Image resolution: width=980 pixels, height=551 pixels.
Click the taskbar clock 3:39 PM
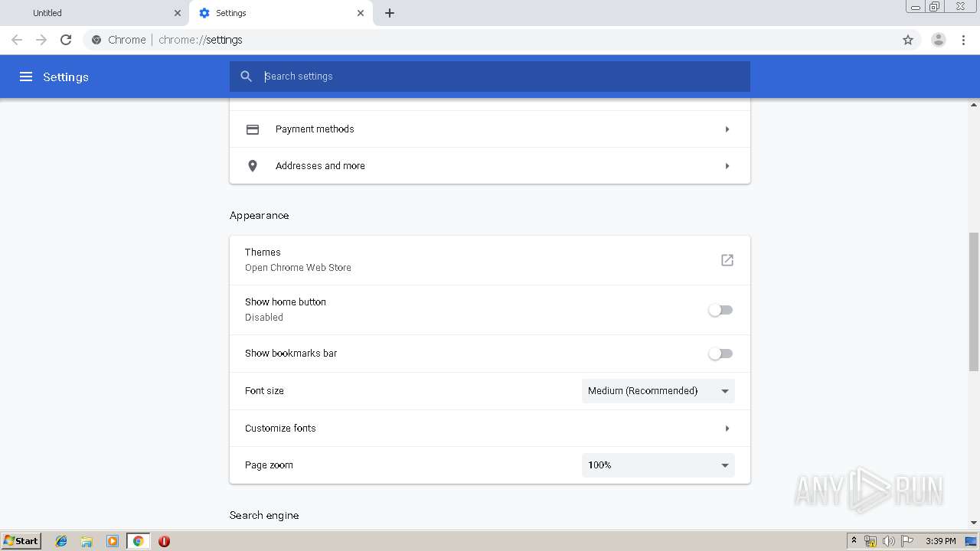coord(940,541)
